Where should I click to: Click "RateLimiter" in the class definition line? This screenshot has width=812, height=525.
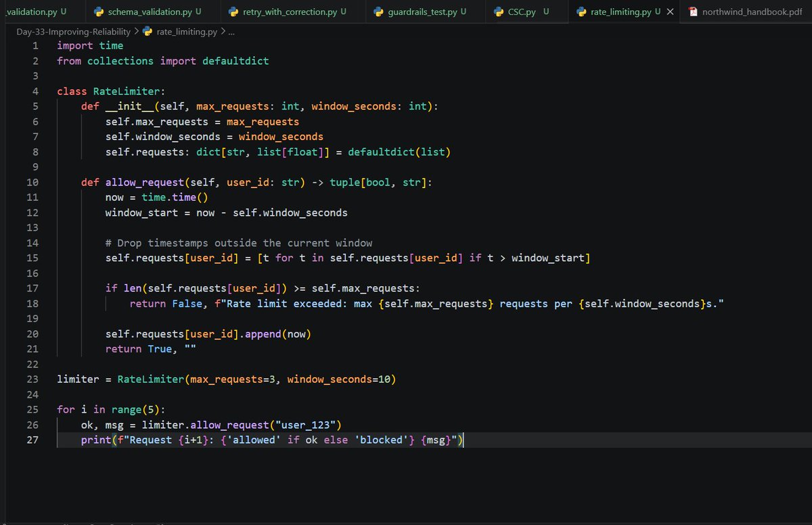[127, 91]
